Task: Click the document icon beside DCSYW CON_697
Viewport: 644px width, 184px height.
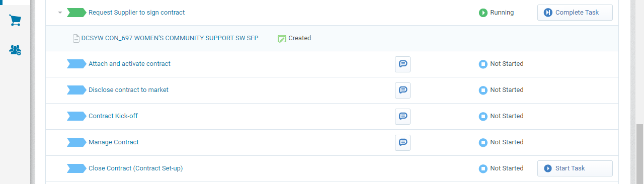Action: point(76,38)
